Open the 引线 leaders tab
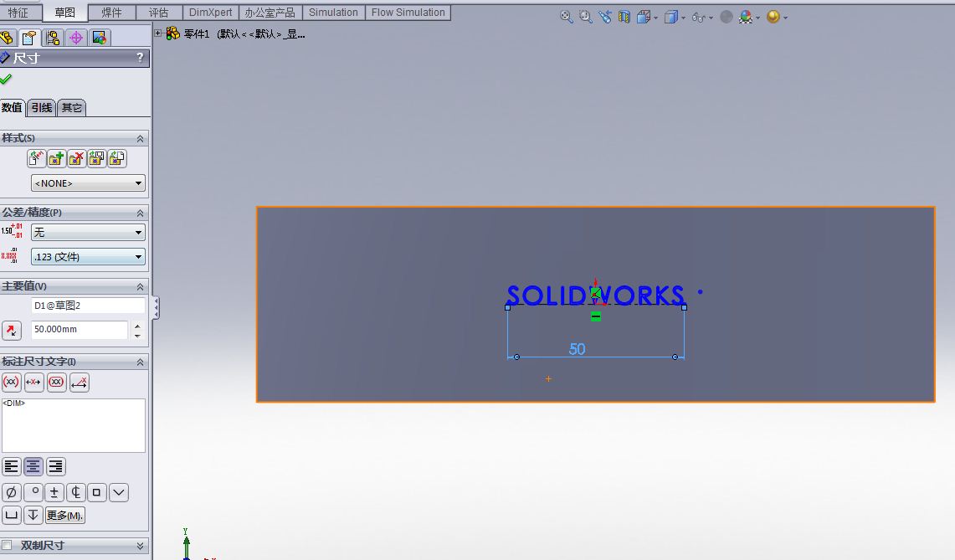The width and height of the screenshot is (955, 560). (x=41, y=108)
